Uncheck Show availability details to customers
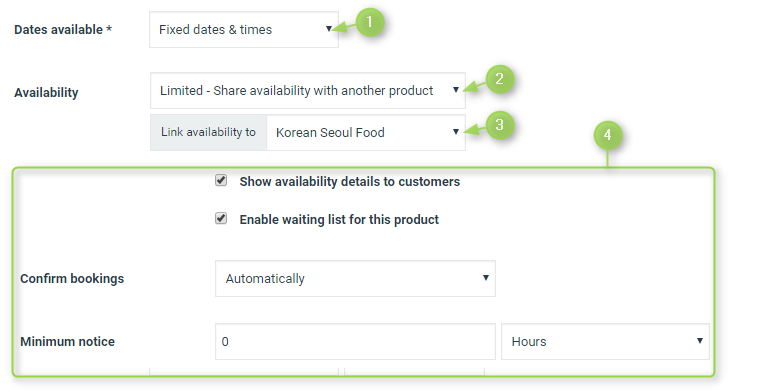Viewport: 760px width, 392px height. [221, 180]
